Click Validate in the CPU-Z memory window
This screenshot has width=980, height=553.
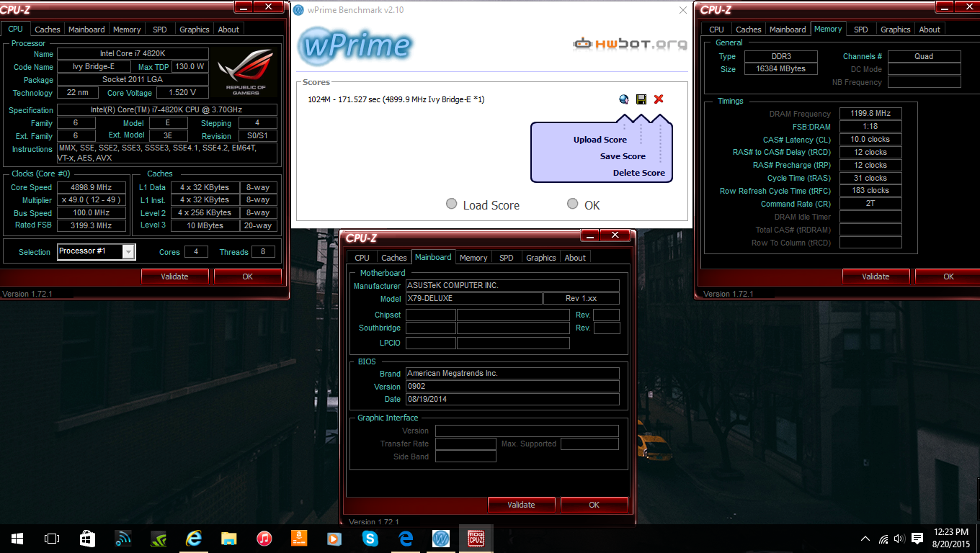pos(876,276)
